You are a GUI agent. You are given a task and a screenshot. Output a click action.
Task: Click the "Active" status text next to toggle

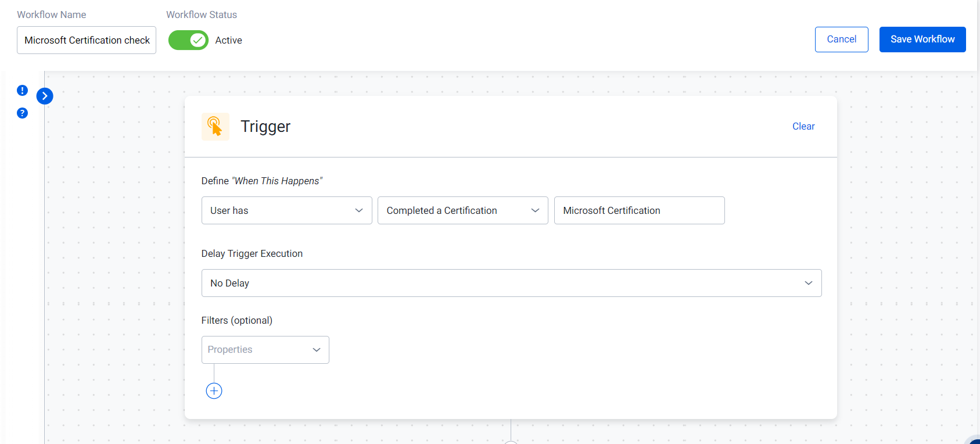[229, 40]
